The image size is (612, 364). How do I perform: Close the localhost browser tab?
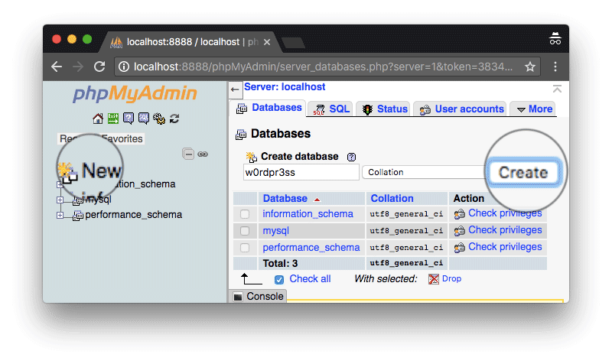267,42
